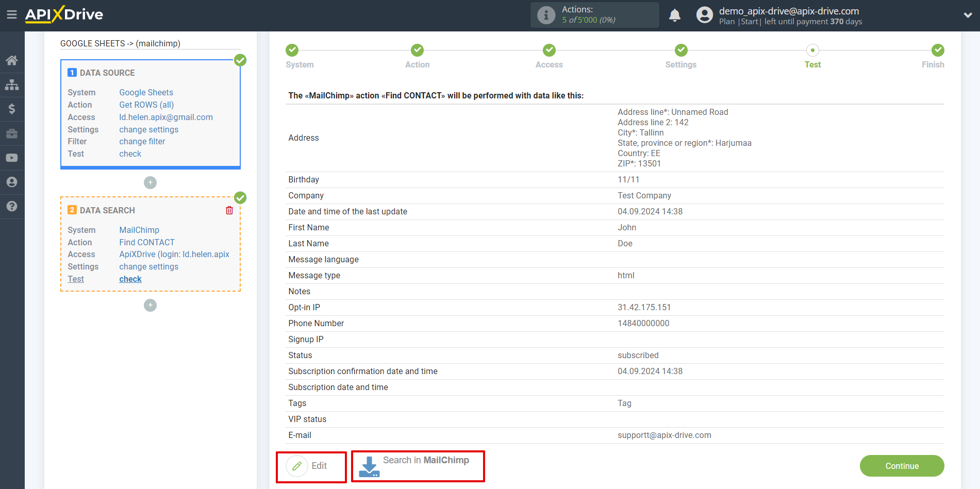This screenshot has width=980, height=489.
Task: Click check link in Data Source
Action: pyautogui.click(x=130, y=154)
